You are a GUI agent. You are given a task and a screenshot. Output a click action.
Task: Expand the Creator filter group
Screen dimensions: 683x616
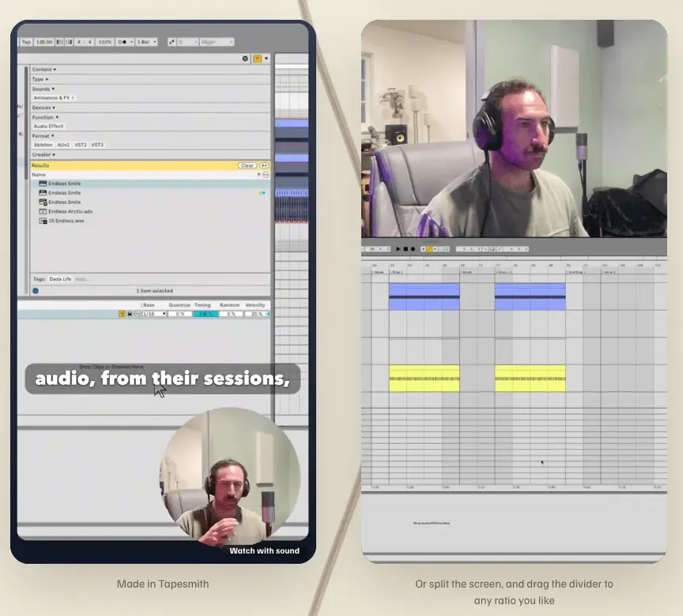pyautogui.click(x=43, y=155)
